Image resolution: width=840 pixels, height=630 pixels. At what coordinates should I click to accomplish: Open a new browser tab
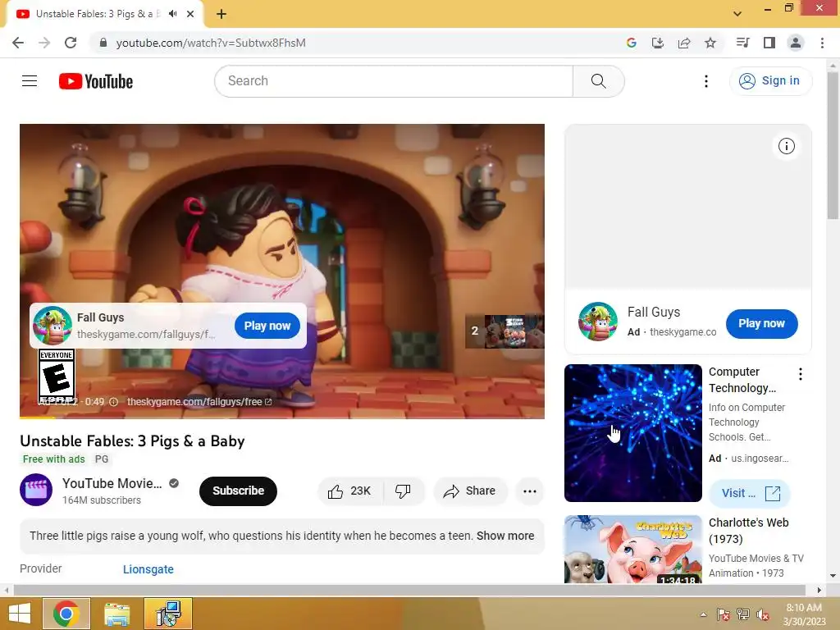pyautogui.click(x=221, y=14)
